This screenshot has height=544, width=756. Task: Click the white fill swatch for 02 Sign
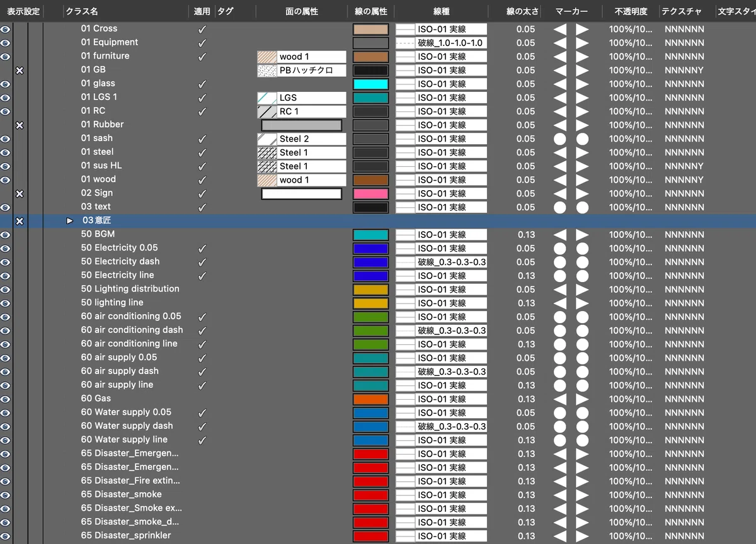click(x=302, y=194)
